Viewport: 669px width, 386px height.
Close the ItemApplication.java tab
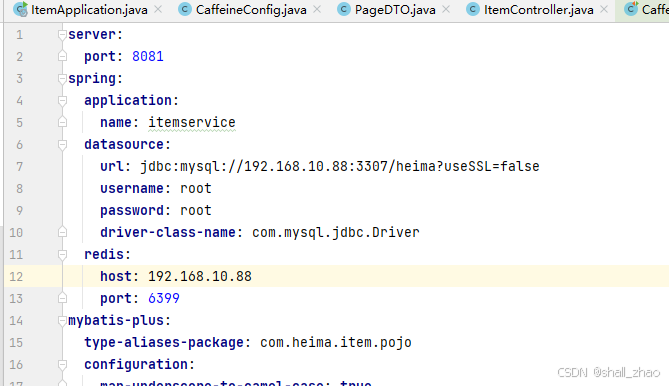point(158,9)
